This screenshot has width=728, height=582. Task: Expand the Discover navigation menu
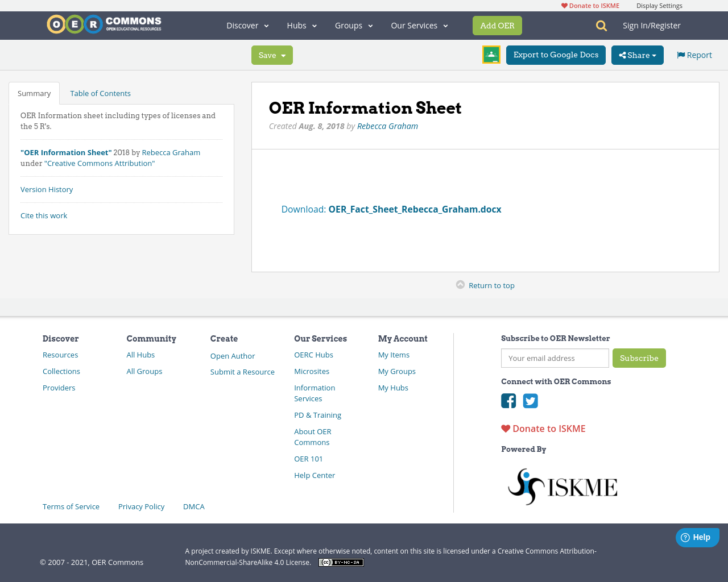click(247, 26)
